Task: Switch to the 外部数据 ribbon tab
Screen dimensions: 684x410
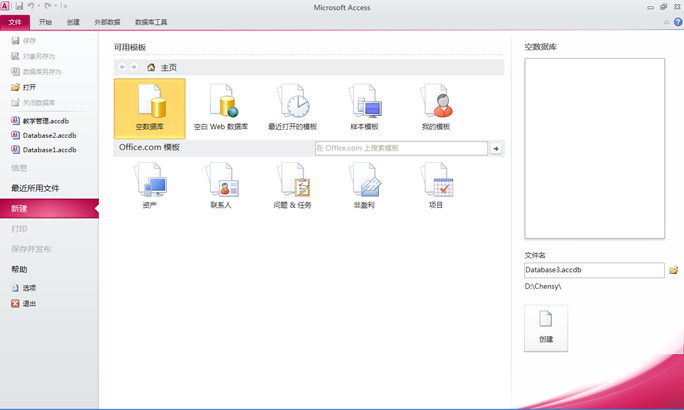Action: coord(107,22)
